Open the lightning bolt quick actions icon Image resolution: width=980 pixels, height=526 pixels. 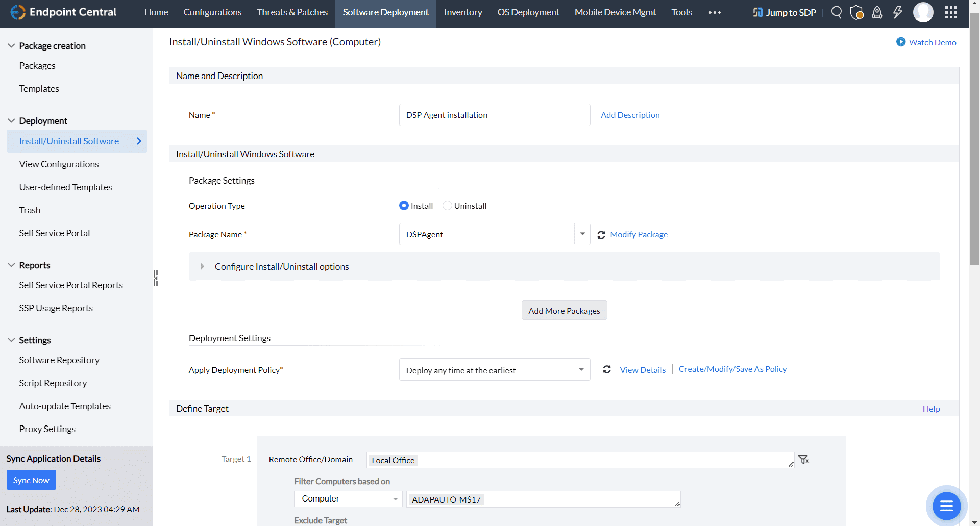(897, 12)
